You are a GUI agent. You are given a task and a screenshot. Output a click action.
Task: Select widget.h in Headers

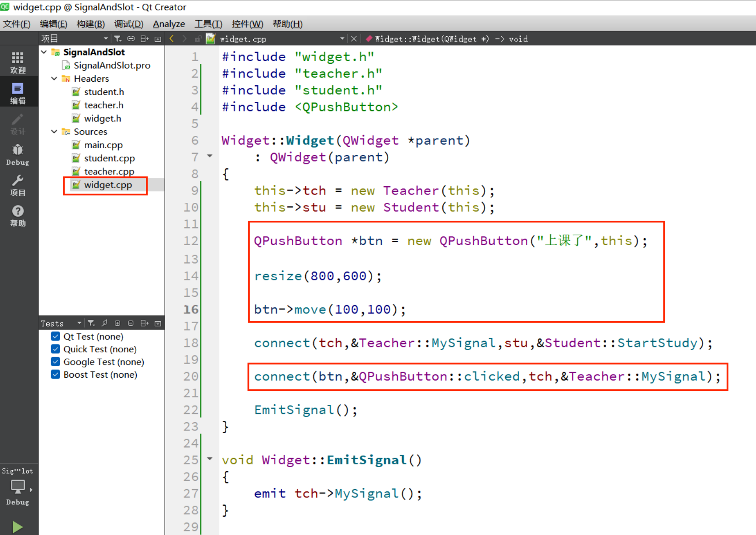(x=103, y=118)
